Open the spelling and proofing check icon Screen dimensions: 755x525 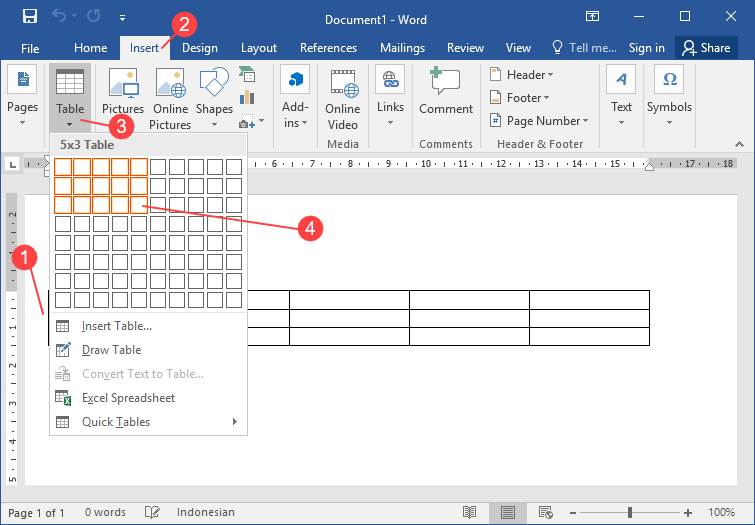click(x=152, y=512)
